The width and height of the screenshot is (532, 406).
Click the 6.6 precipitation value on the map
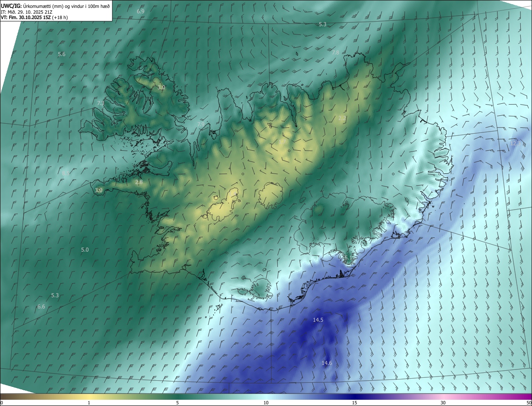click(x=41, y=306)
